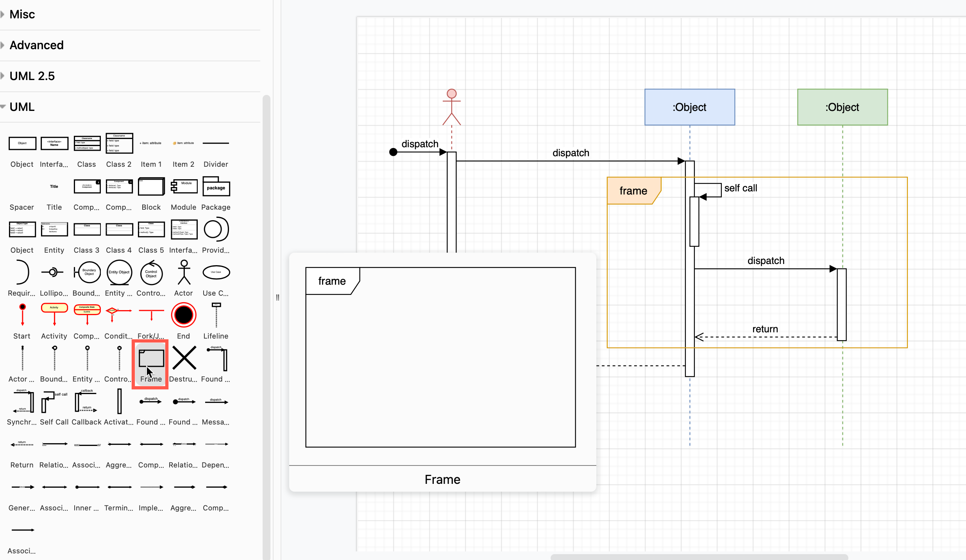Select the Start node icon
Viewport: 966px width, 560px height.
pos(22,314)
